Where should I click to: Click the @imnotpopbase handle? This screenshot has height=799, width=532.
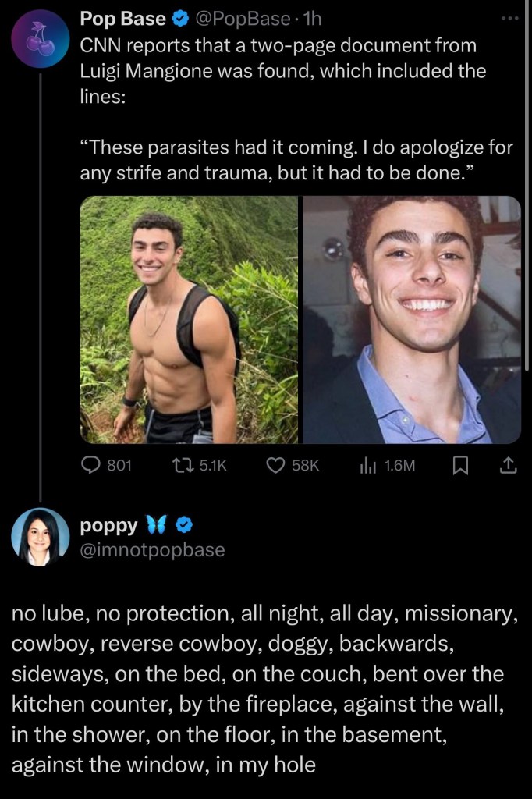coord(152,549)
